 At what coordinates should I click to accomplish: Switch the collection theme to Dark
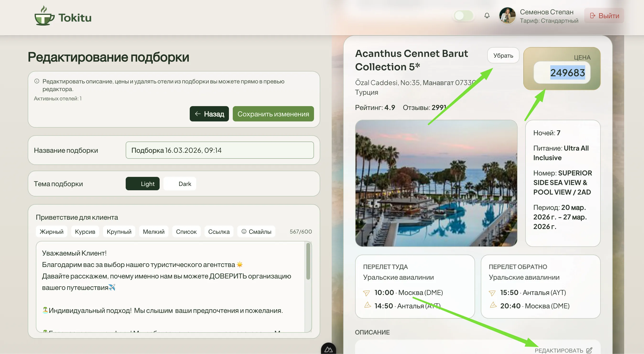click(x=180, y=184)
